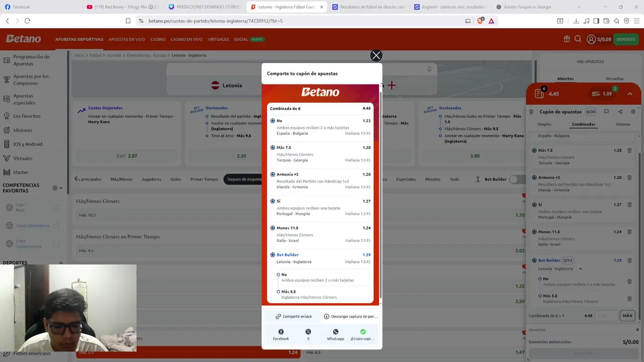The height and width of the screenshot is (362, 644).
Task: Open Abiertas tab in Mis Apuestas
Action: (x=565, y=78)
